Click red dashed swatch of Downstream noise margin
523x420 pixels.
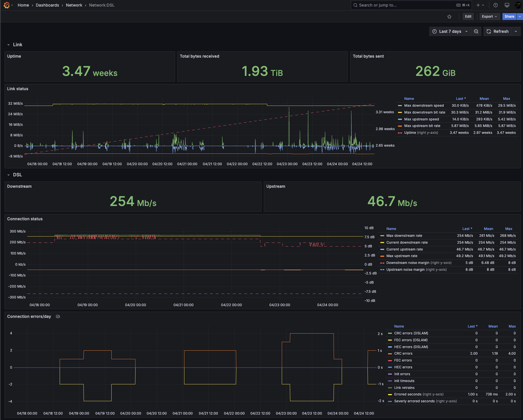(382, 263)
